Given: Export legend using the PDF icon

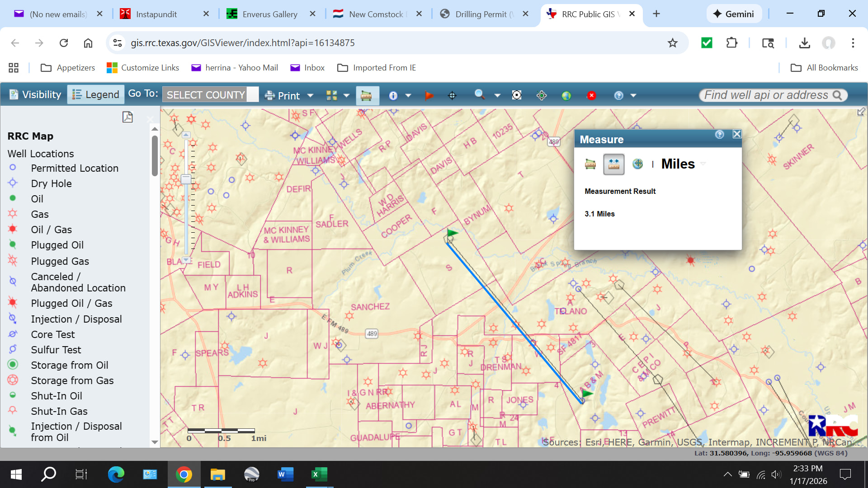Looking at the screenshot, I should 127,117.
